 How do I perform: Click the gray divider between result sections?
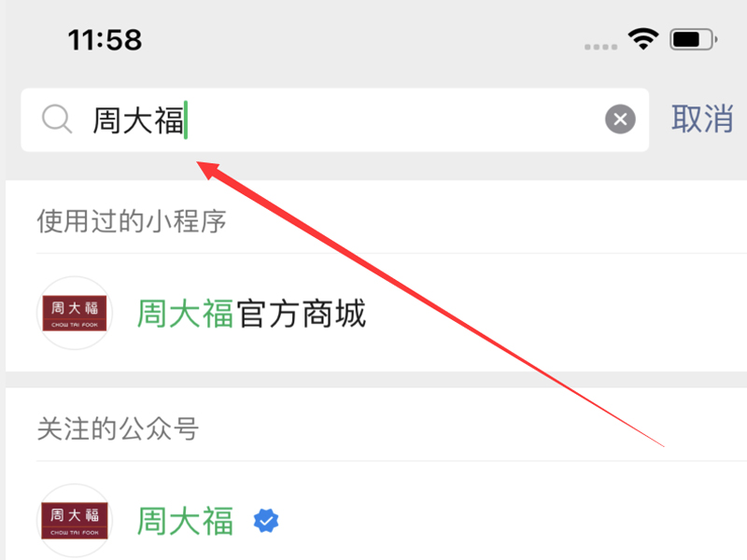coord(376,380)
